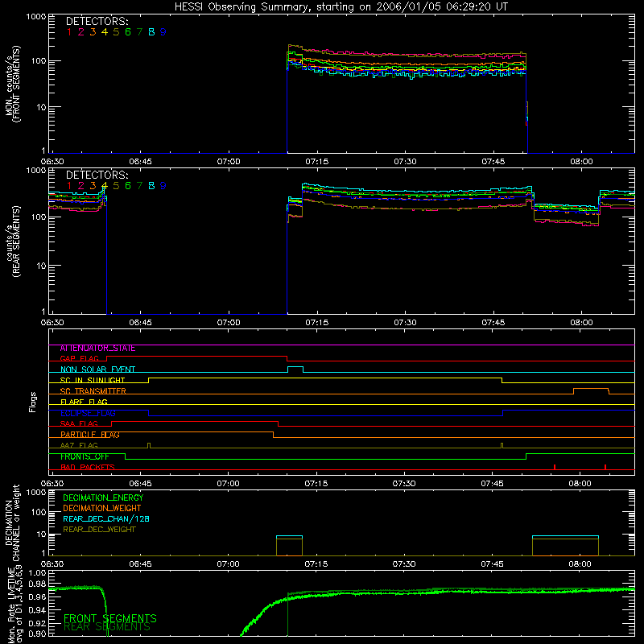This screenshot has width=644, height=644.
Task: Click detector 3 in front segments legend
Action: point(93,32)
